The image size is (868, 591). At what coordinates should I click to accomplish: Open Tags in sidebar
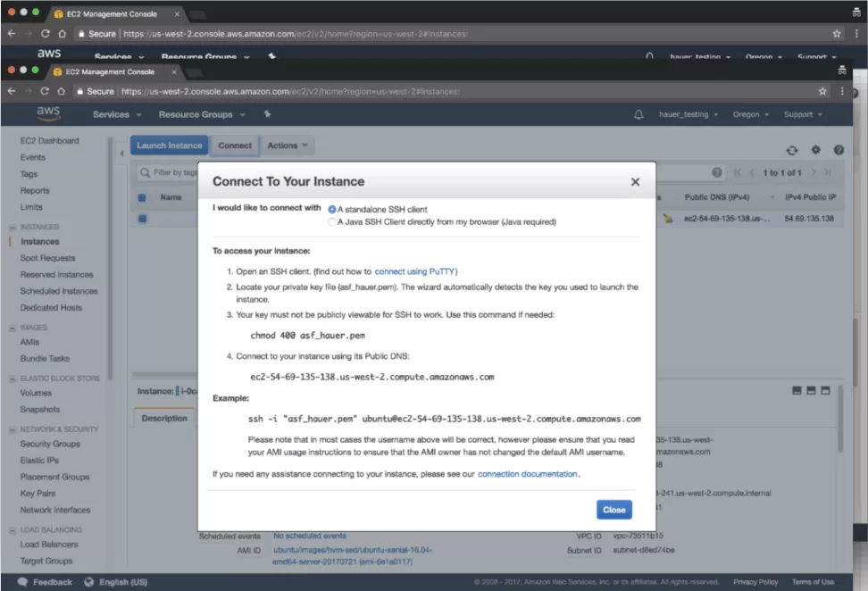tap(29, 174)
